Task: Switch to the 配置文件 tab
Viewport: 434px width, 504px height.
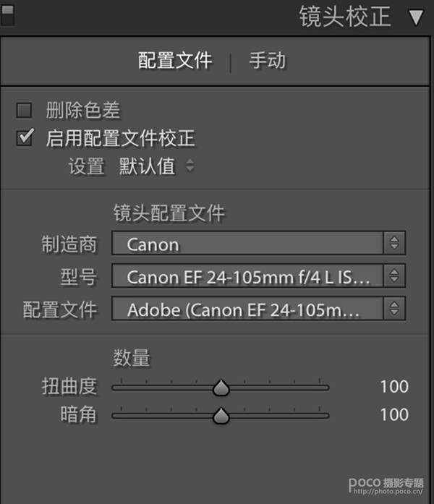Action: [175, 61]
